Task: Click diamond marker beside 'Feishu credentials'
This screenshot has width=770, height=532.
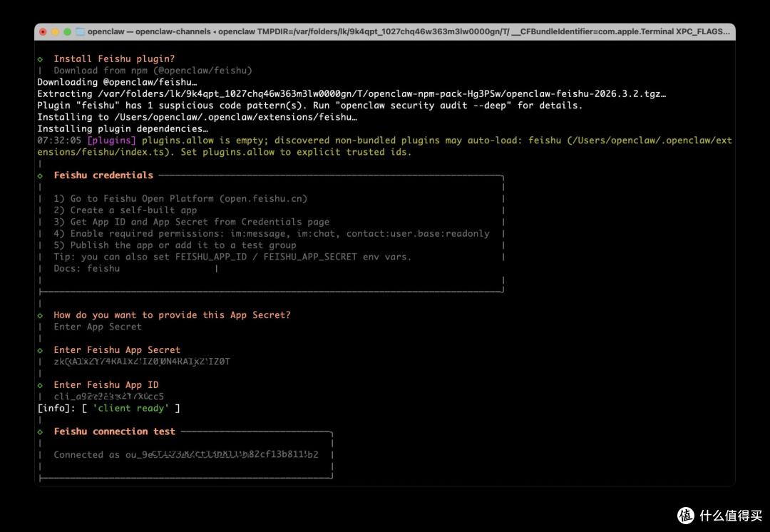Action: (x=40, y=176)
